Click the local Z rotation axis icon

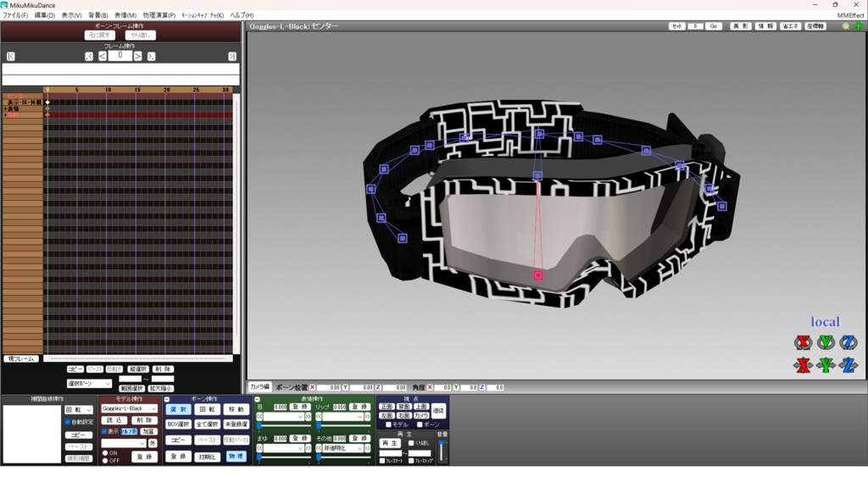coord(848,342)
